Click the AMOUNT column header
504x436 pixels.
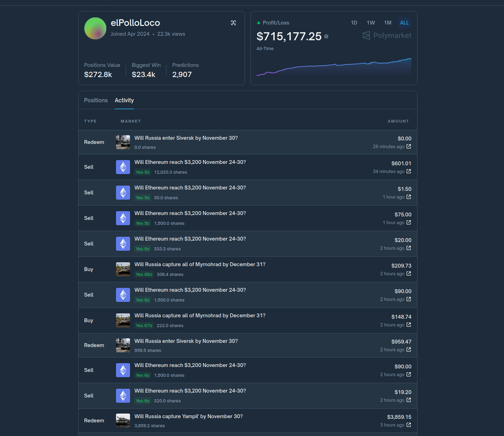point(398,121)
